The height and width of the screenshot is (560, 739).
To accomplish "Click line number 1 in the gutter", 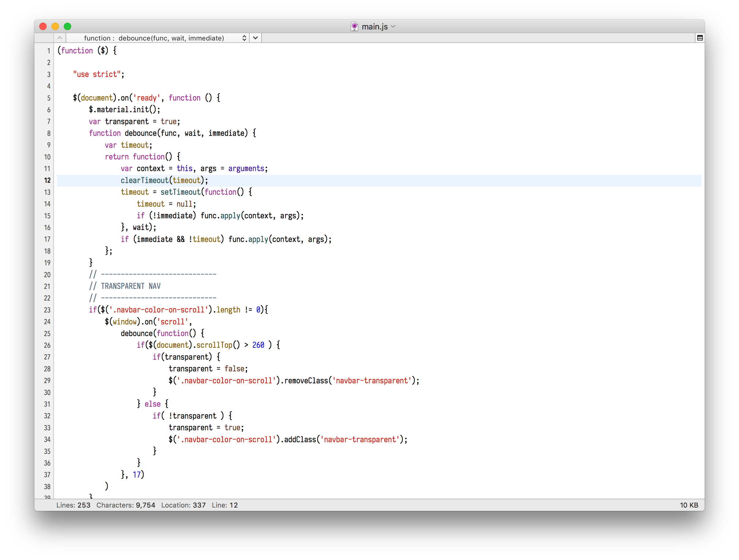I will (48, 51).
